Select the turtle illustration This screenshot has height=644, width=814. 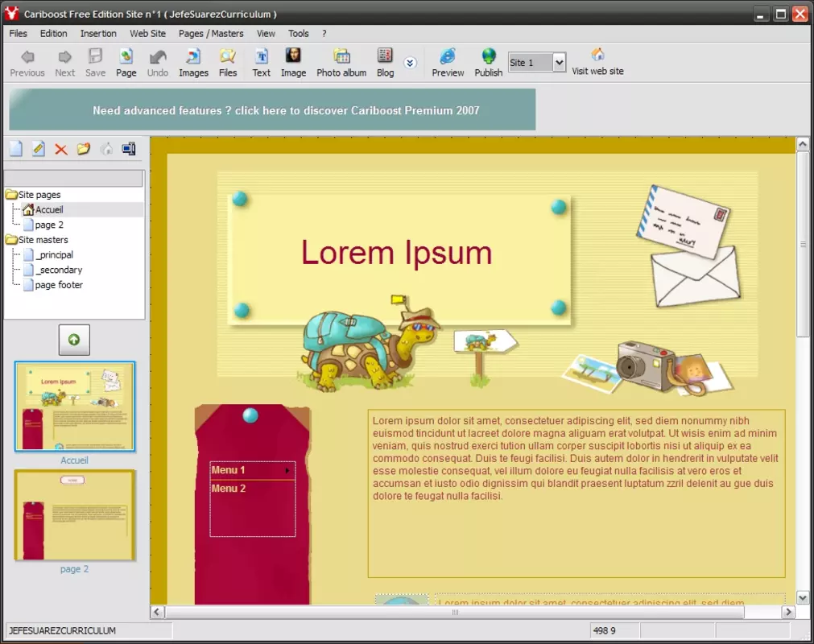[x=370, y=342]
